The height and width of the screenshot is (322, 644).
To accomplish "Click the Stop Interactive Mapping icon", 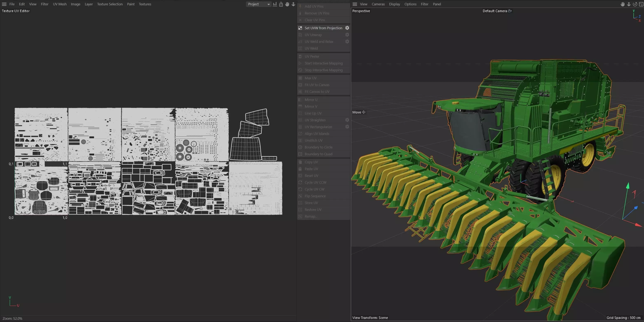I will click(x=300, y=70).
